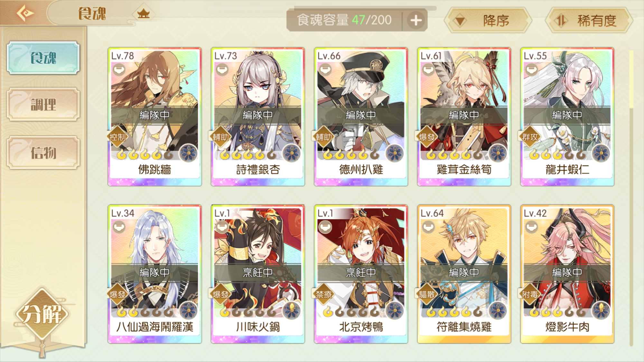Viewport: 644px width, 362px height.
Task: Toggle the round mark on 德州扒雞 card
Action: (325, 70)
